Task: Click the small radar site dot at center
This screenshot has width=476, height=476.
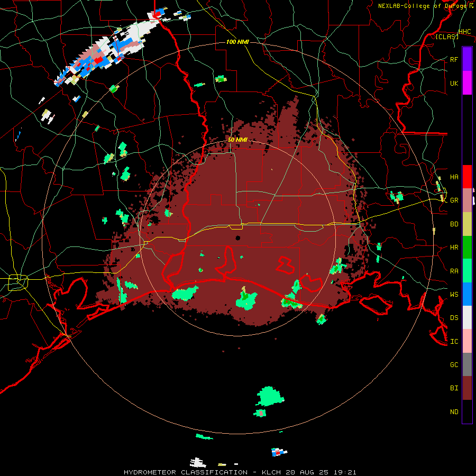Action: 237,237
